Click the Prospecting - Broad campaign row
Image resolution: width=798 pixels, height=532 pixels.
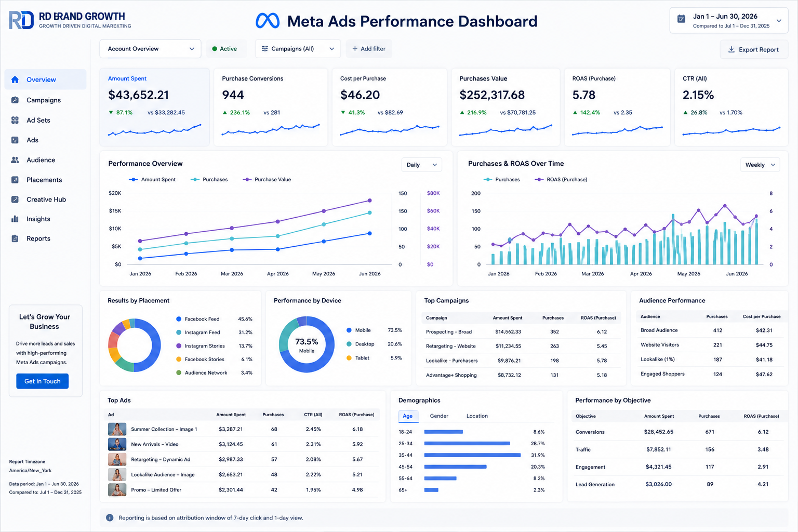[521, 331]
